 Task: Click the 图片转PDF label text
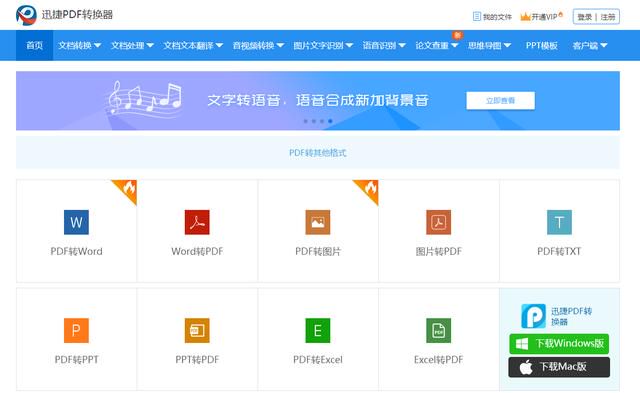point(438,251)
